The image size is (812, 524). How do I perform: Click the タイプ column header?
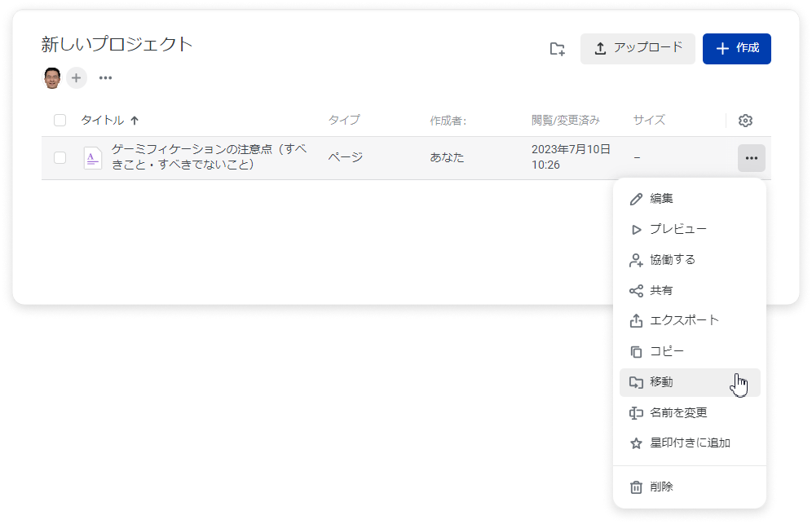[344, 120]
